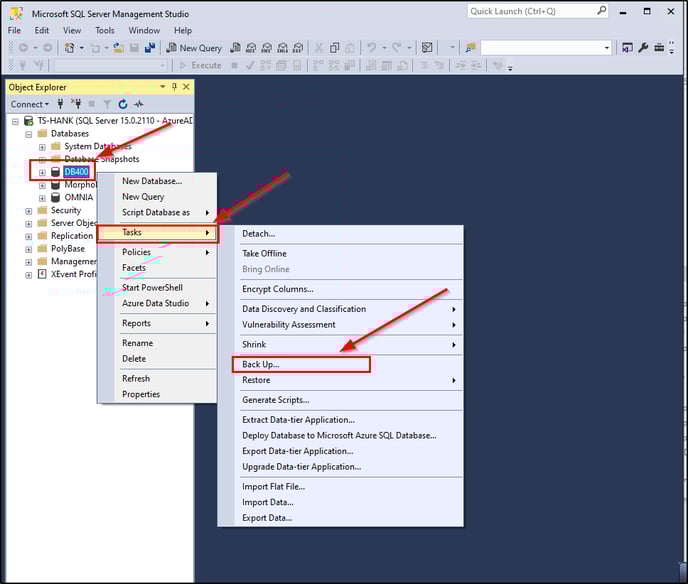Open the Edit menu
This screenshot has width=688, height=584.
coord(42,30)
